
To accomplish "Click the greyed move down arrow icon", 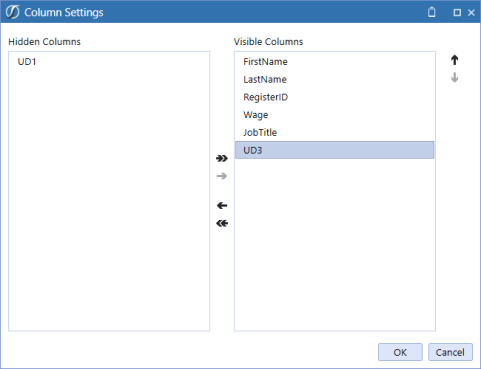I will coord(454,78).
